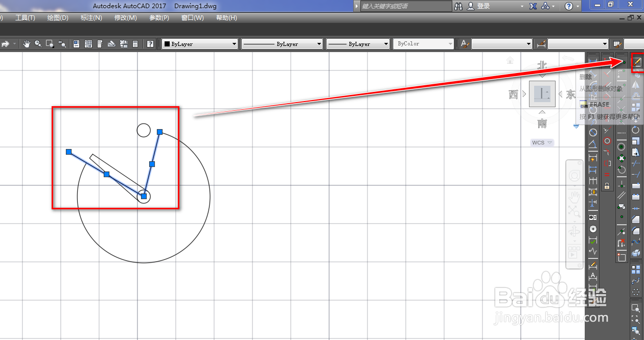
Task: Click the Zoom Previous icon
Action: 62,44
